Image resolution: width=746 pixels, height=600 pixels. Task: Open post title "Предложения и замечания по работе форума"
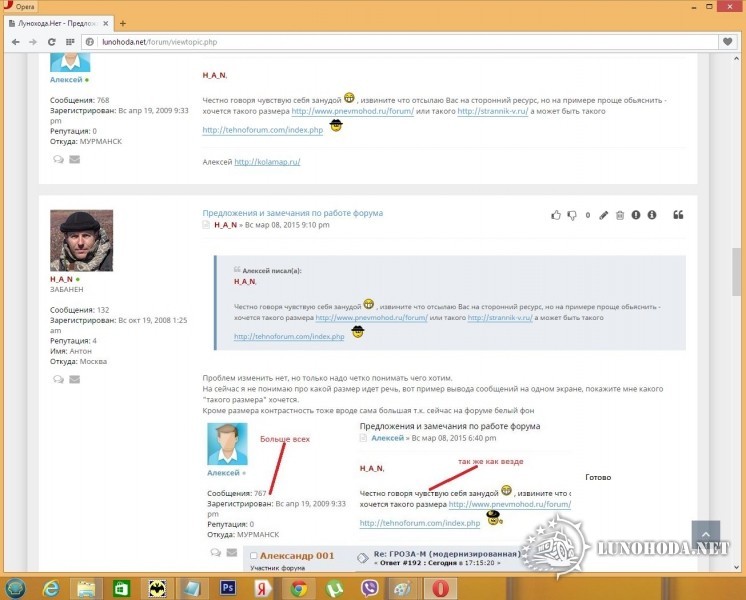[x=292, y=213]
